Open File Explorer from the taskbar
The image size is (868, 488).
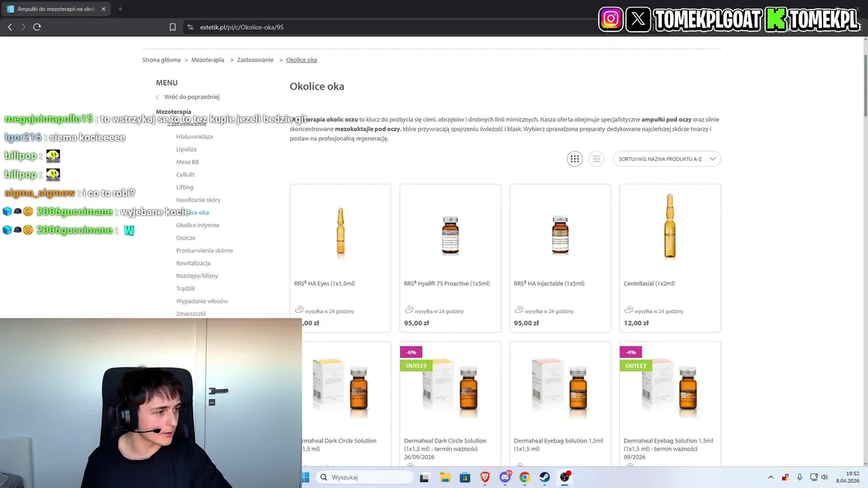[x=445, y=477]
